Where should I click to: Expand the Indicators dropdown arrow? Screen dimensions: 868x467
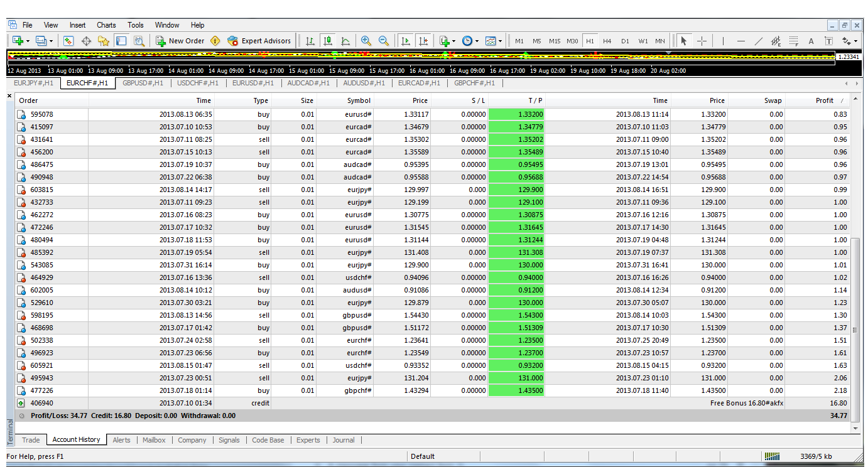click(453, 41)
